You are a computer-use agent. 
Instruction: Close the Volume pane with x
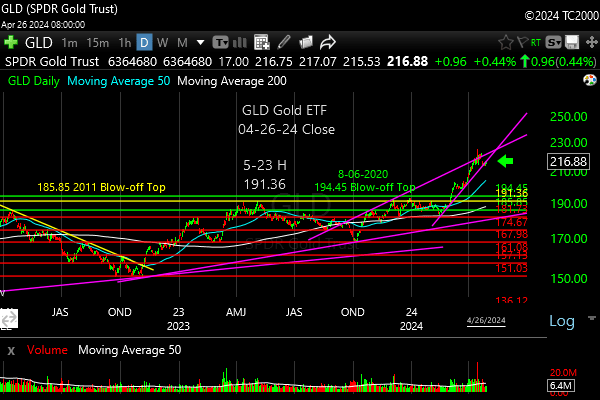click(x=10, y=351)
